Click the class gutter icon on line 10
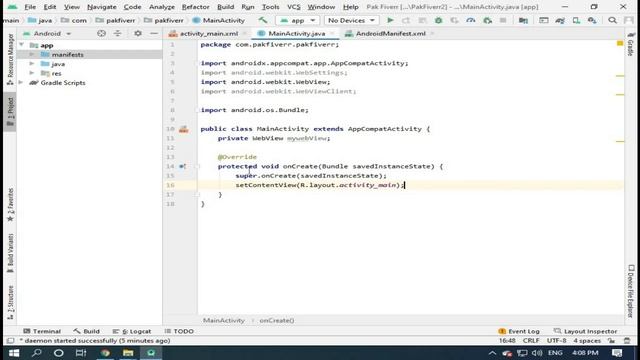Image resolution: width=640 pixels, height=360 pixels. [184, 129]
